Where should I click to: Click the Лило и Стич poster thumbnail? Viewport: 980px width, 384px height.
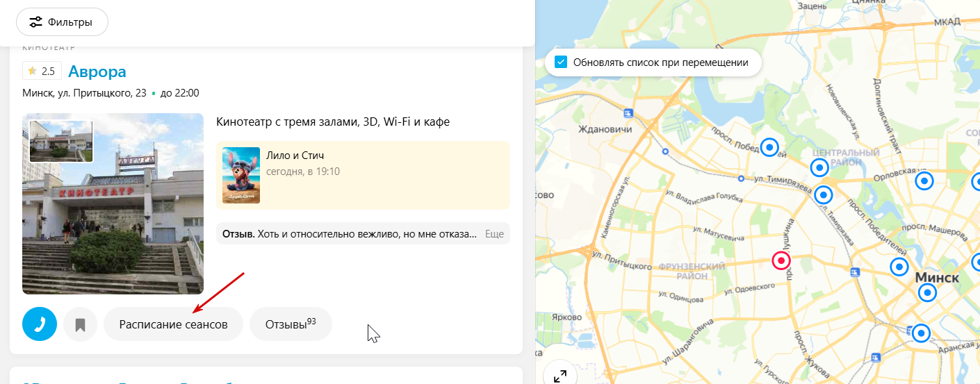(x=241, y=175)
